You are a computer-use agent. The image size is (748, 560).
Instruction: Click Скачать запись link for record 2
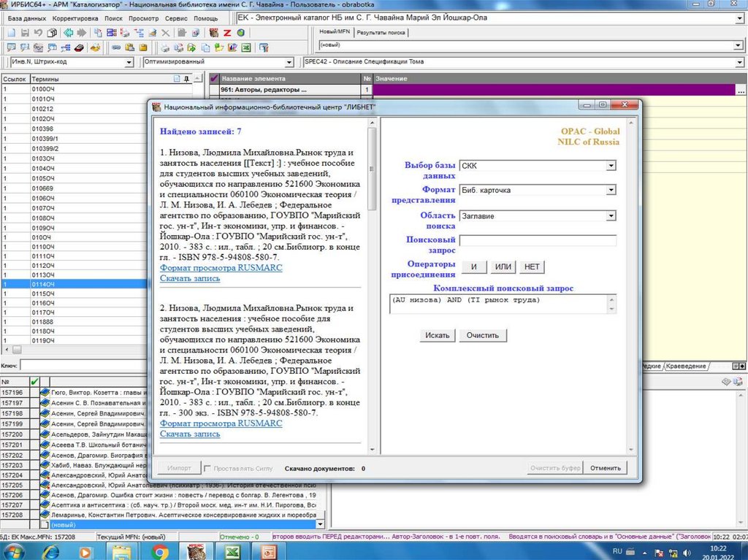tap(190, 434)
